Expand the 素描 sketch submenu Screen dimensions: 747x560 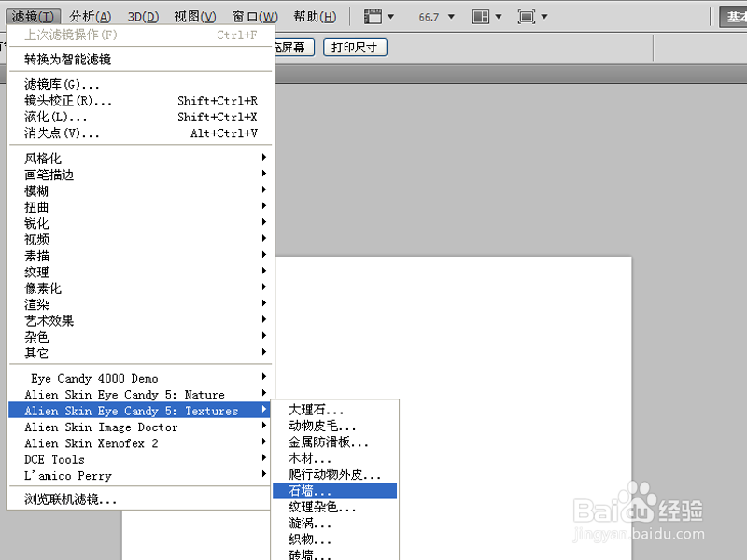(x=141, y=255)
